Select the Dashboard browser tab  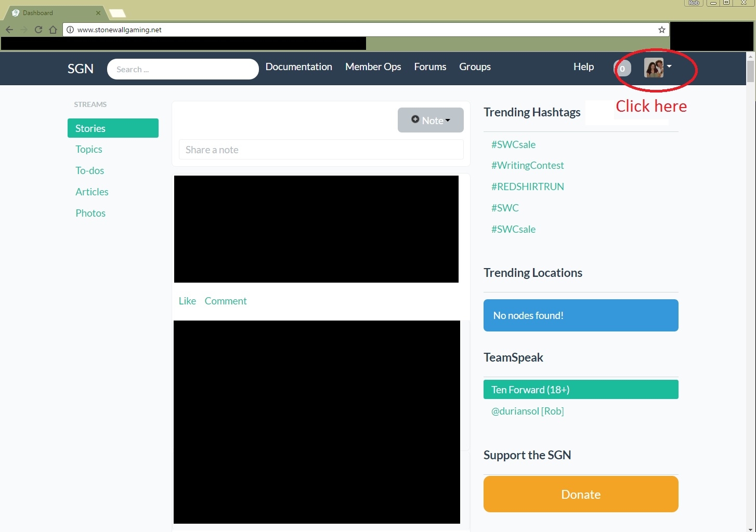[55, 13]
